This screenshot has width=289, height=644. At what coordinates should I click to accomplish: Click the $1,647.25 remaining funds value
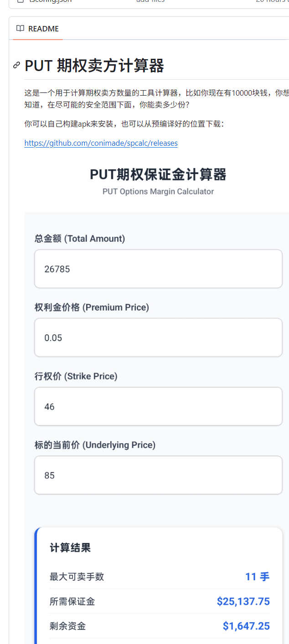click(247, 625)
